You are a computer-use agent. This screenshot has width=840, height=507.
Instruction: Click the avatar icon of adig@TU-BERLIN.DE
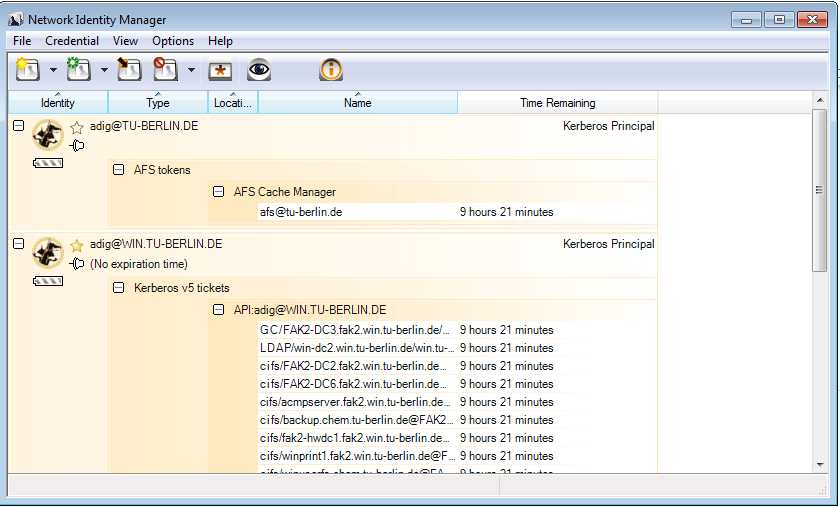coord(48,135)
